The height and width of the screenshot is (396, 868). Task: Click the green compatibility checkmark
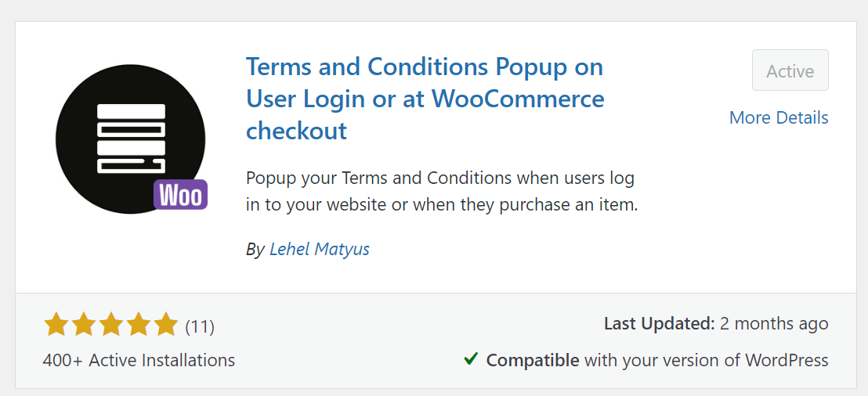point(471,359)
